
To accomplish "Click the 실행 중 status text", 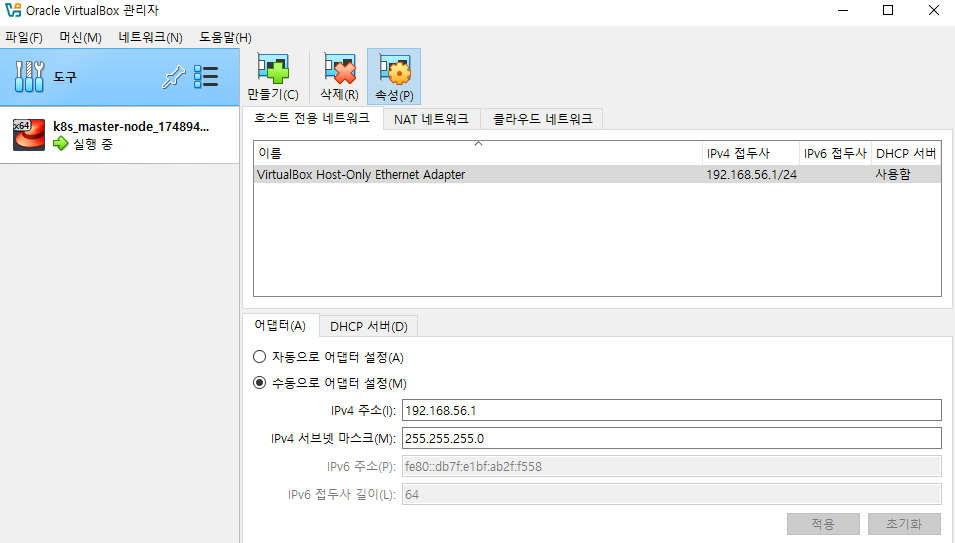I will tap(93, 144).
